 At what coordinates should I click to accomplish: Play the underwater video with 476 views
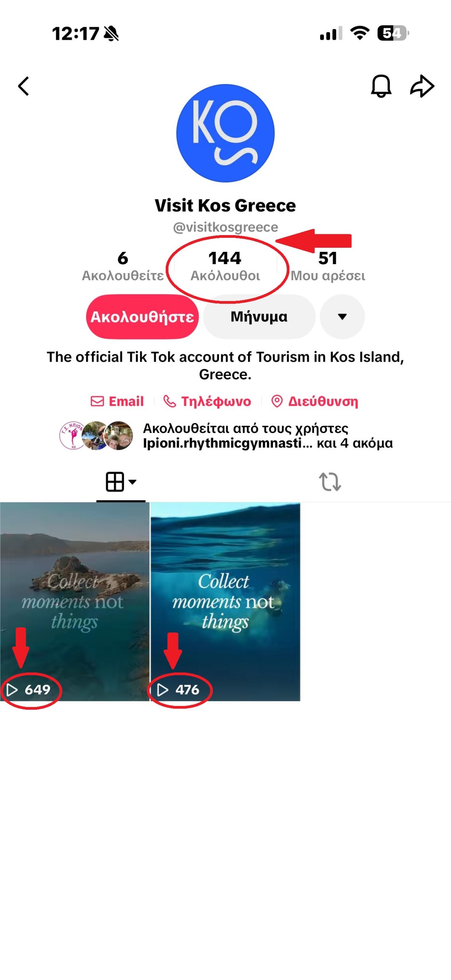(225, 601)
